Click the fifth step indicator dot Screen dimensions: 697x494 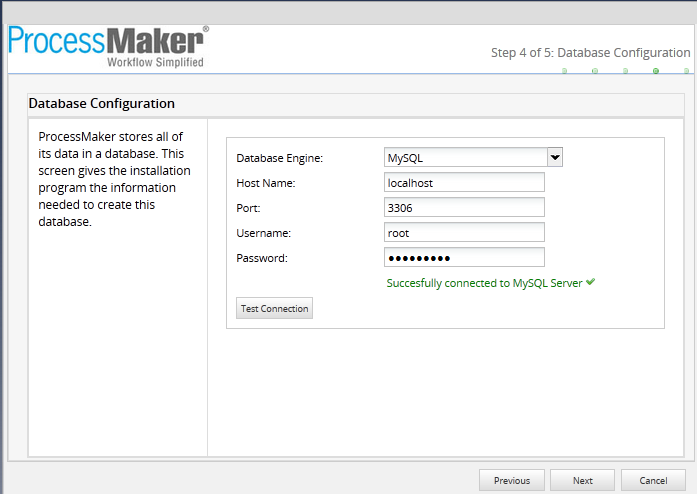click(686, 71)
